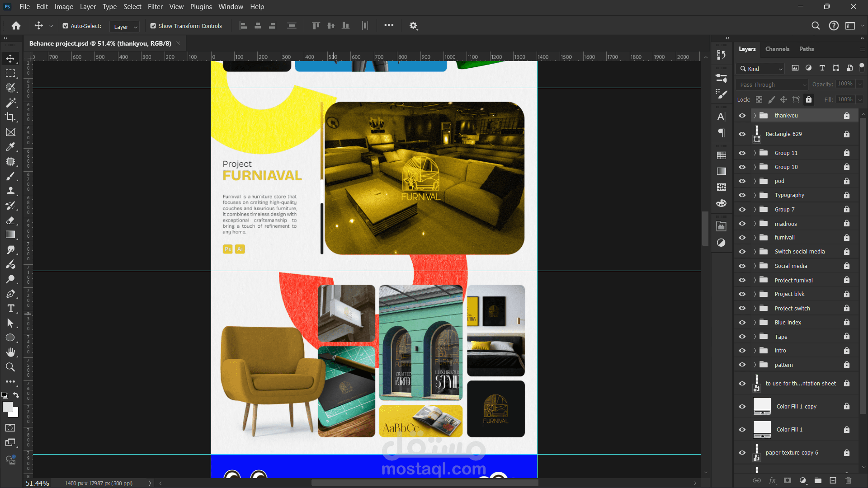Select the Project switch layer group
This screenshot has width=868, height=488.
coord(792,309)
